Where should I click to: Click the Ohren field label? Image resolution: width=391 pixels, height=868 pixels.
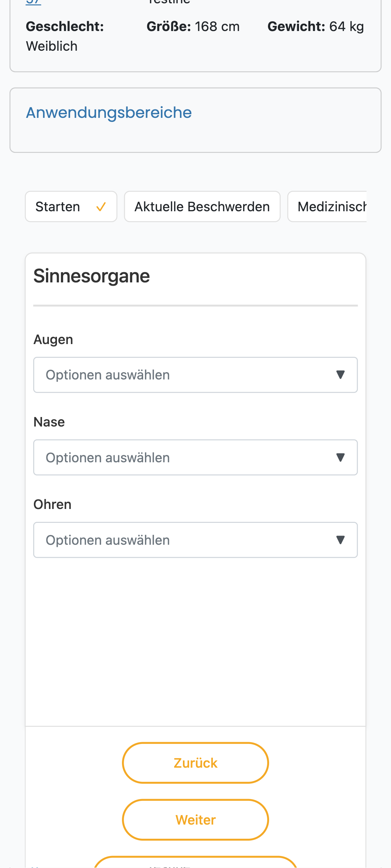click(53, 505)
